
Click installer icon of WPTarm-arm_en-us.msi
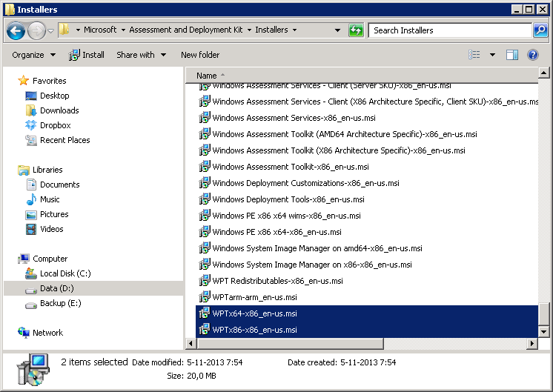click(204, 297)
